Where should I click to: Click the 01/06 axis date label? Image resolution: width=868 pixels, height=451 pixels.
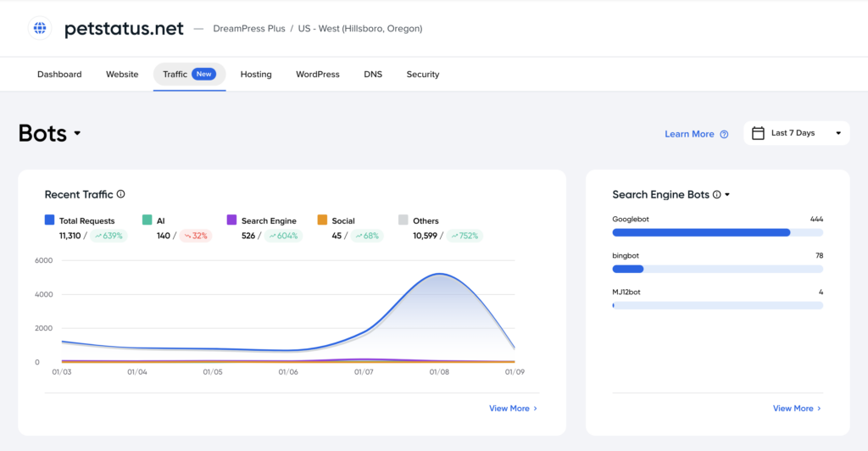point(288,372)
